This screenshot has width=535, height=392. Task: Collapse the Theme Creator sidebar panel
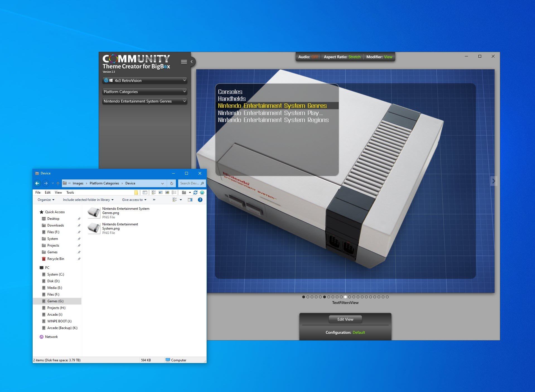coord(192,62)
